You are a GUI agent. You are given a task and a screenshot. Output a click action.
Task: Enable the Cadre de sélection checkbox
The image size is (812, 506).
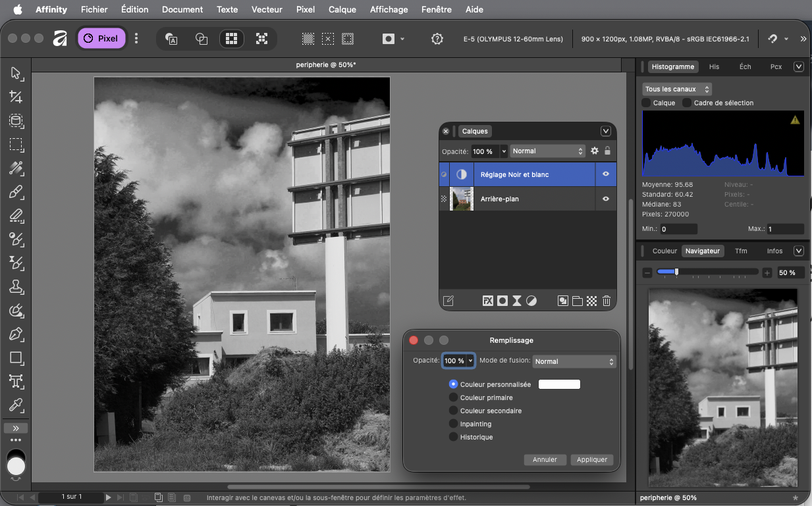click(687, 103)
